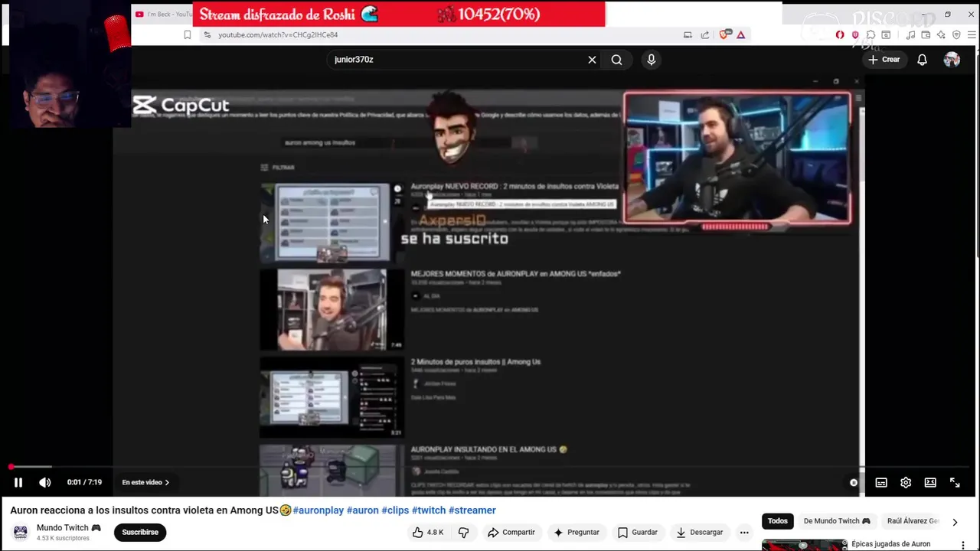
Task: Select the Todos filter chip
Action: [x=777, y=521]
